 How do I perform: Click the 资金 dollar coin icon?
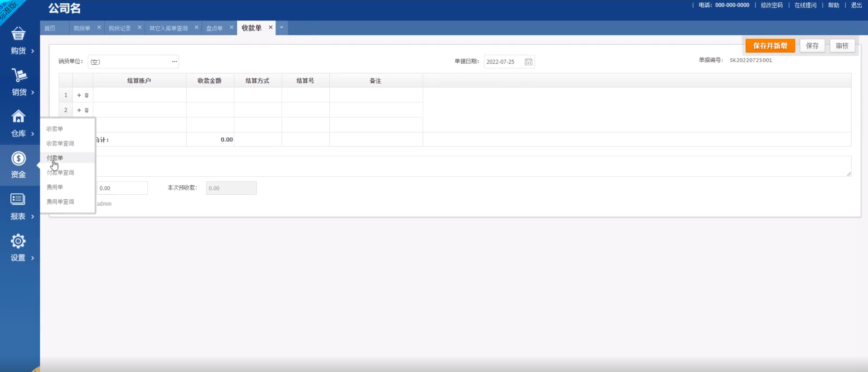coord(18,159)
